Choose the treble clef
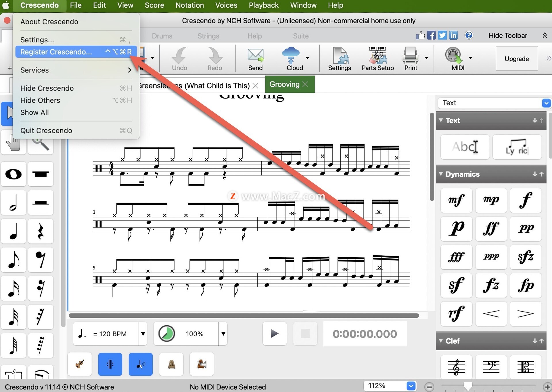552x392 pixels. pyautogui.click(x=456, y=367)
